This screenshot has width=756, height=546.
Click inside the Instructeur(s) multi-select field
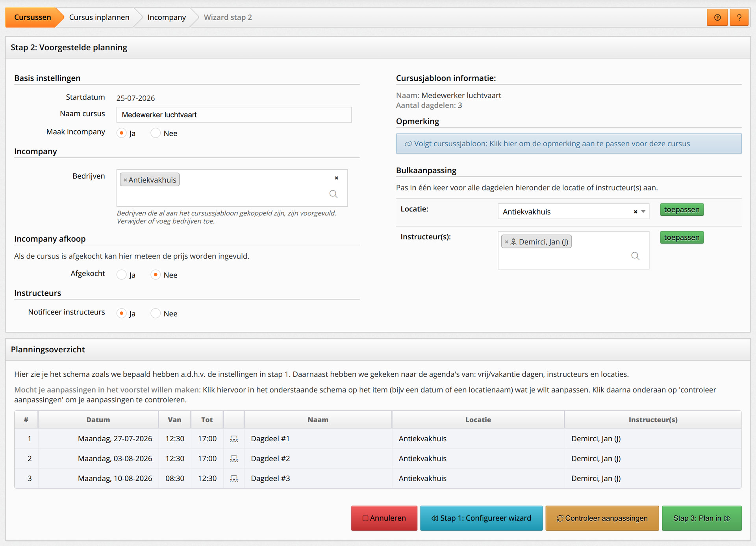(573, 250)
